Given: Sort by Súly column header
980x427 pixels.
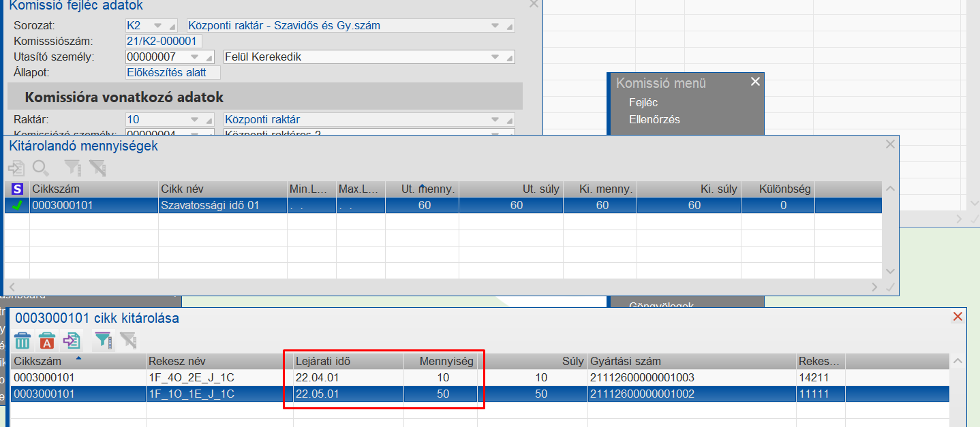Looking at the screenshot, I should (532, 361).
